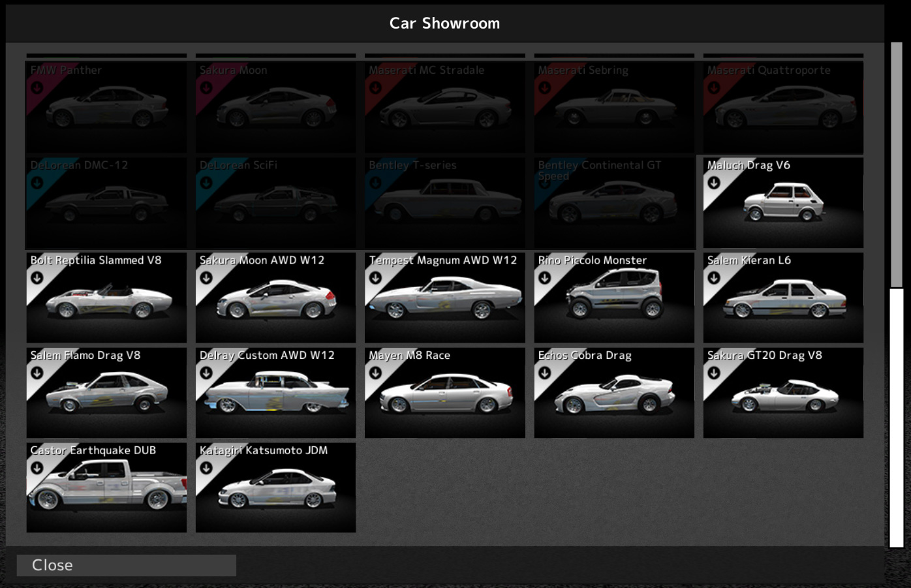This screenshot has width=911, height=588.
Task: Click the download icon on Mayen M8 Race
Action: click(377, 372)
